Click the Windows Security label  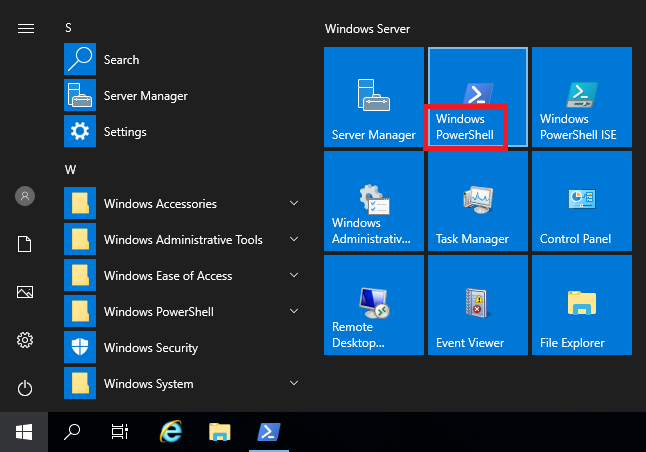click(x=151, y=348)
